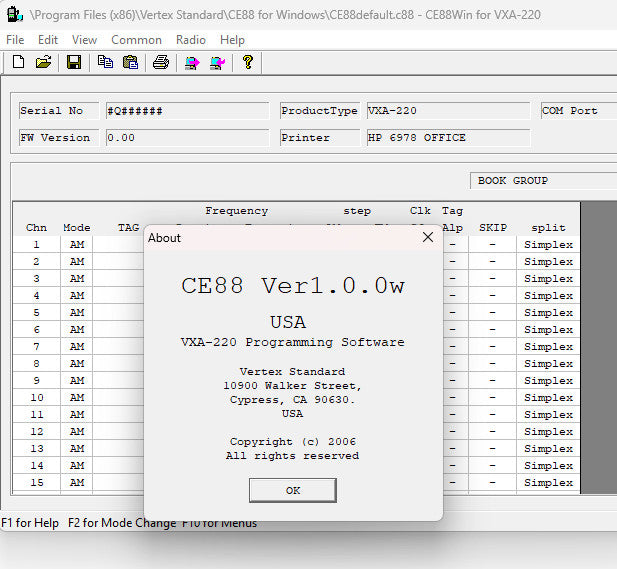617x569 pixels.
Task: Click the BOOK GROUP button
Action: tap(543, 181)
